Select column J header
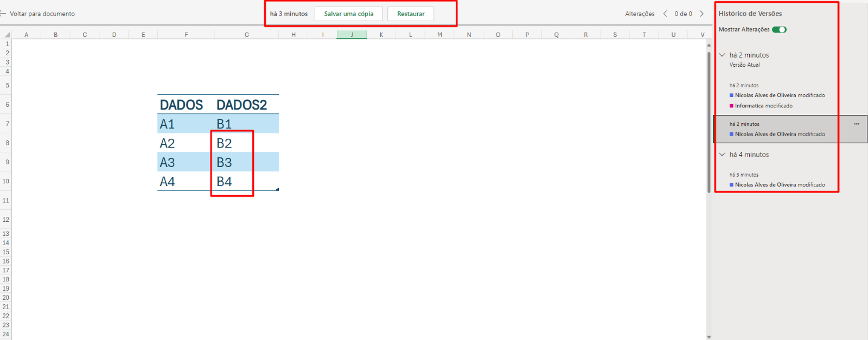Screen dimensions: 868x340 352,35
